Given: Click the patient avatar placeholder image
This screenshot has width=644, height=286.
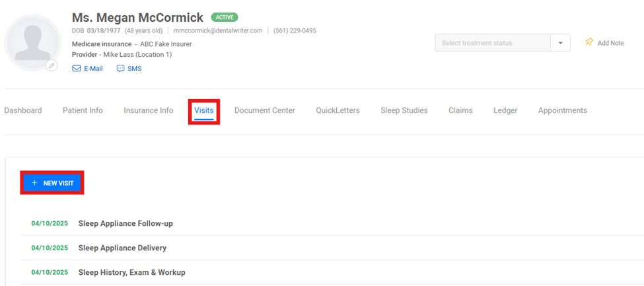Looking at the screenshot, I should (33, 43).
